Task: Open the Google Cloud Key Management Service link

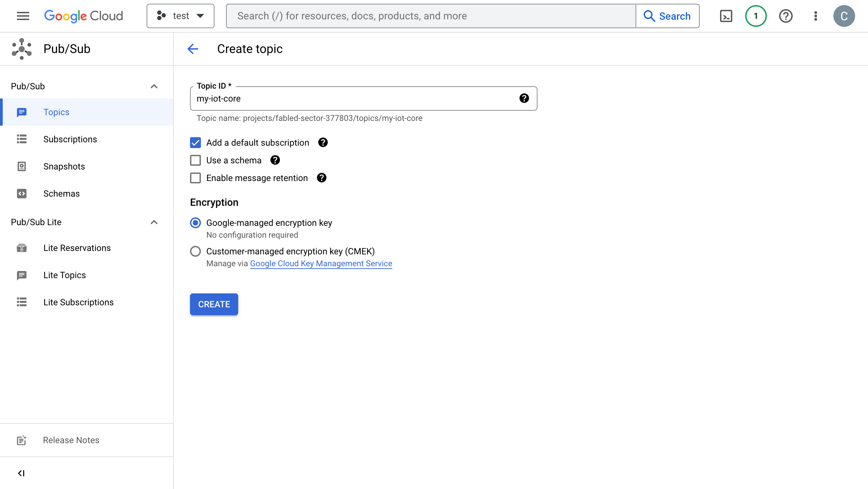Action: 321,263
